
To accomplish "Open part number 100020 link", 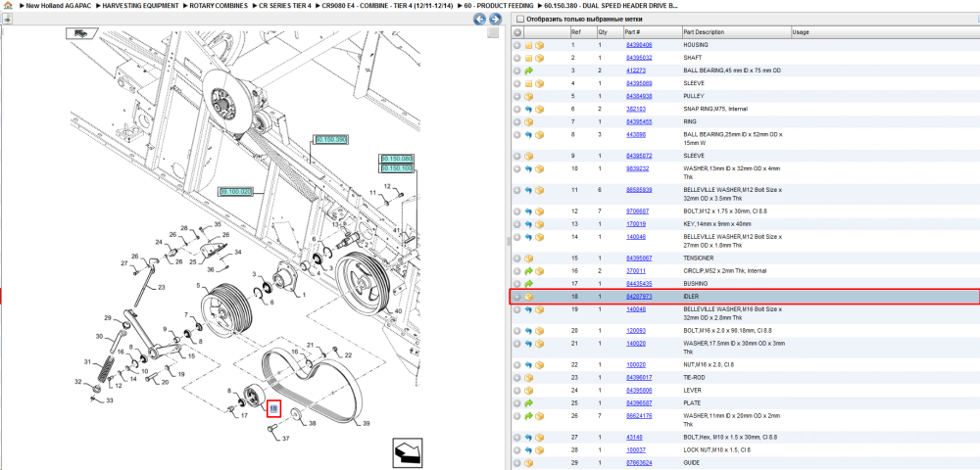I will coord(636,364).
